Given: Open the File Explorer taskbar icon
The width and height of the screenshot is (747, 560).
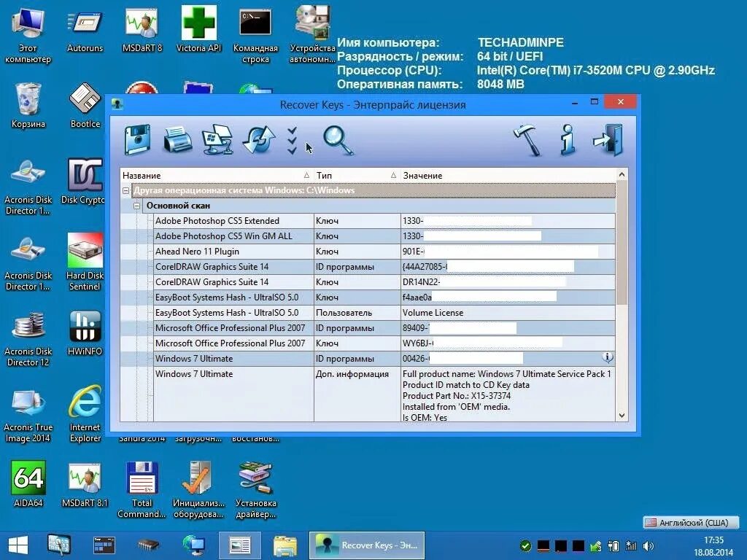Looking at the screenshot, I should (x=285, y=545).
